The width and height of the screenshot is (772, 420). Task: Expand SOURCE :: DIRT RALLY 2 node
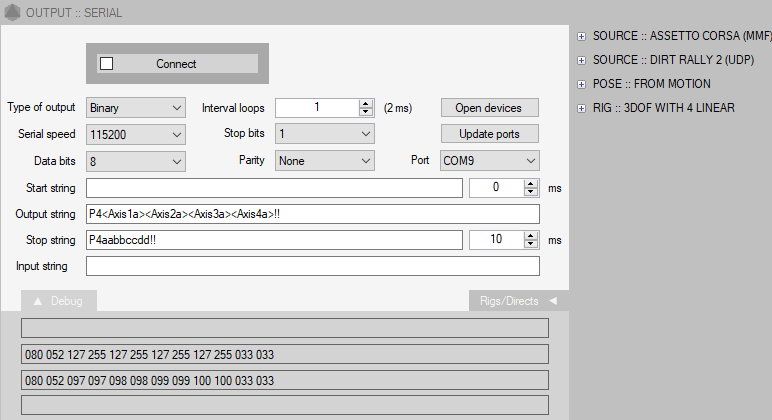coord(581,60)
